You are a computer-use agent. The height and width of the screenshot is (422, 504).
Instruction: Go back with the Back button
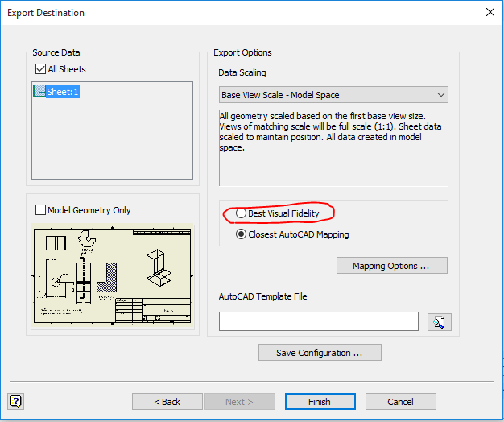pos(167,401)
